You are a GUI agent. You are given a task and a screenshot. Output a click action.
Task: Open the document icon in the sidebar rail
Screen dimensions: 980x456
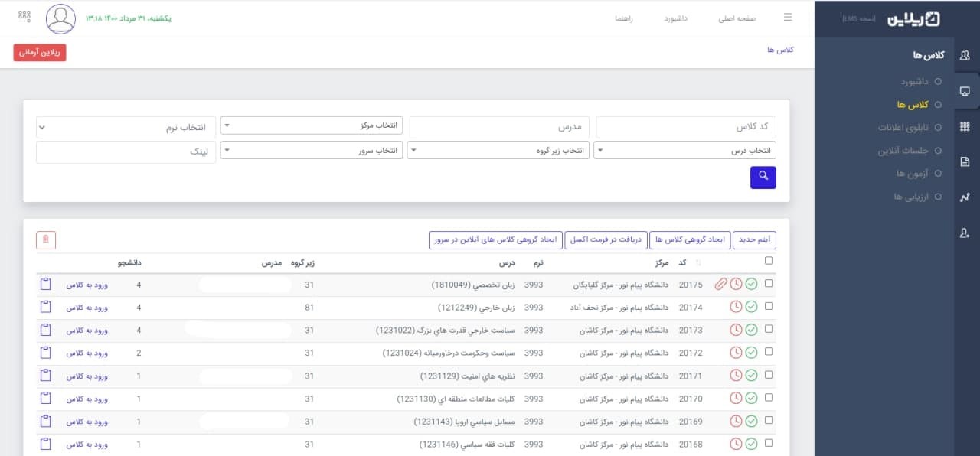pyautogui.click(x=965, y=161)
